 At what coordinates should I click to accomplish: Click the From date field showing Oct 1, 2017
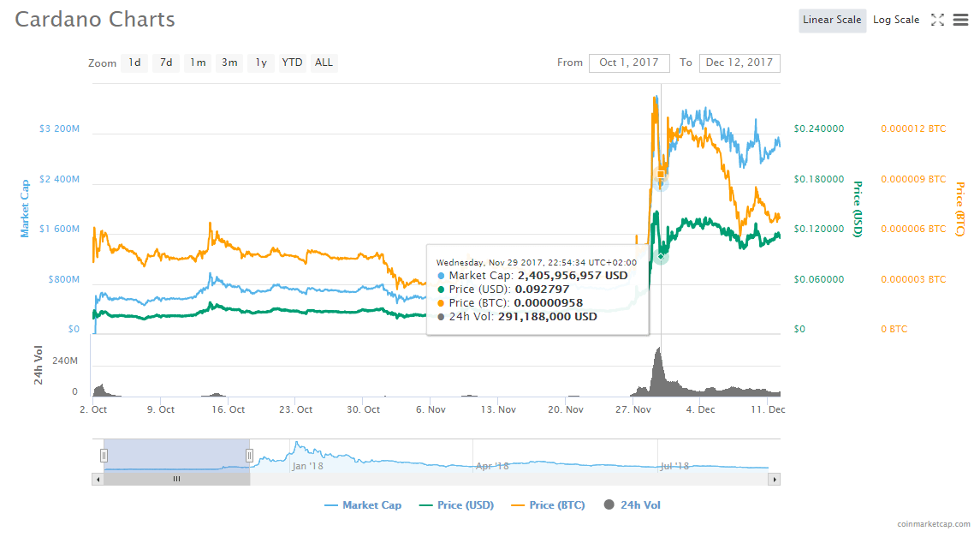pyautogui.click(x=629, y=63)
